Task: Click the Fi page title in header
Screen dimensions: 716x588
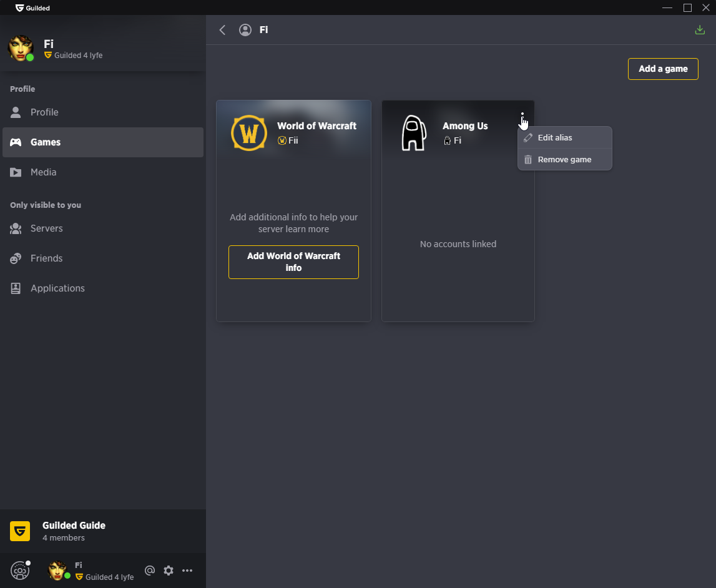Action: 264,30
